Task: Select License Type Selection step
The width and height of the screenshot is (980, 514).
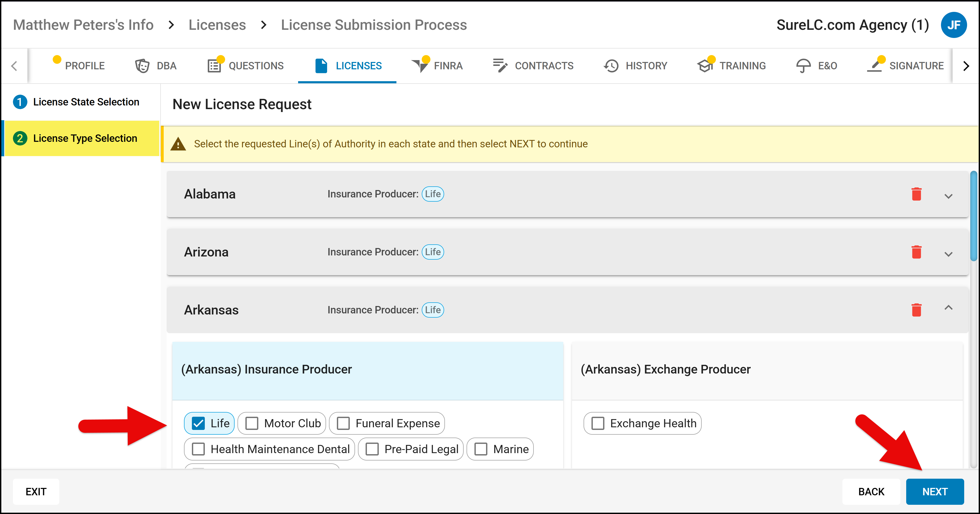Action: point(81,138)
